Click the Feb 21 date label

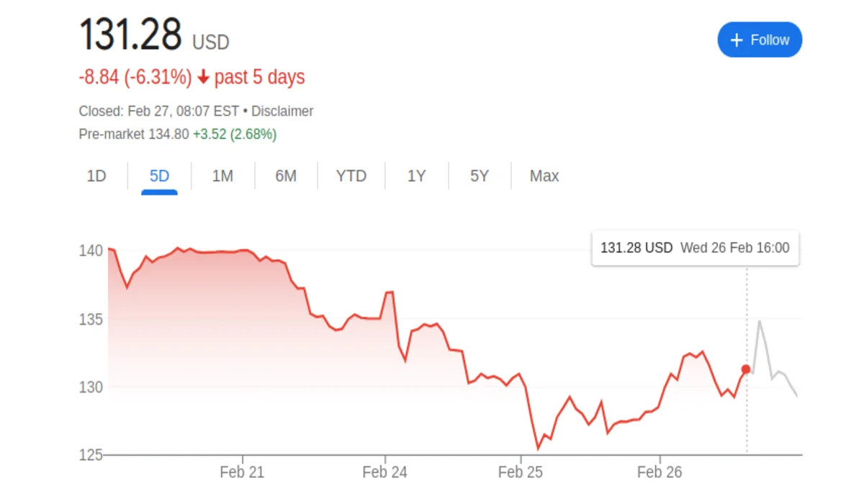pyautogui.click(x=242, y=473)
